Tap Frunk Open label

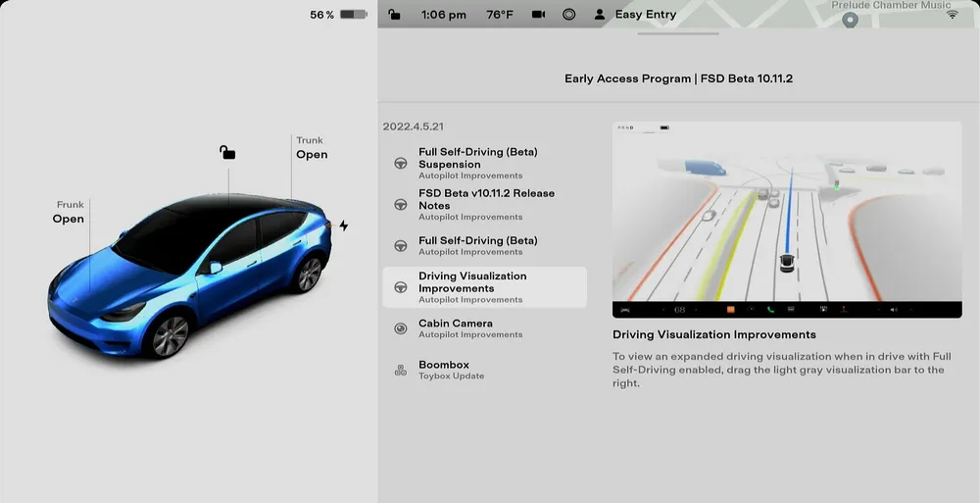point(69,213)
